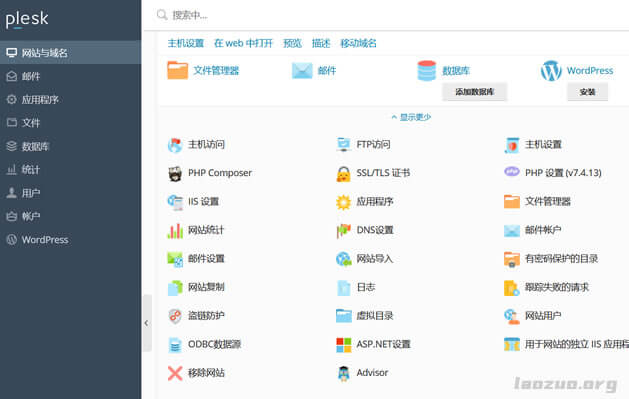Click the Plesk logo
The image size is (629, 399).
[x=27, y=19]
